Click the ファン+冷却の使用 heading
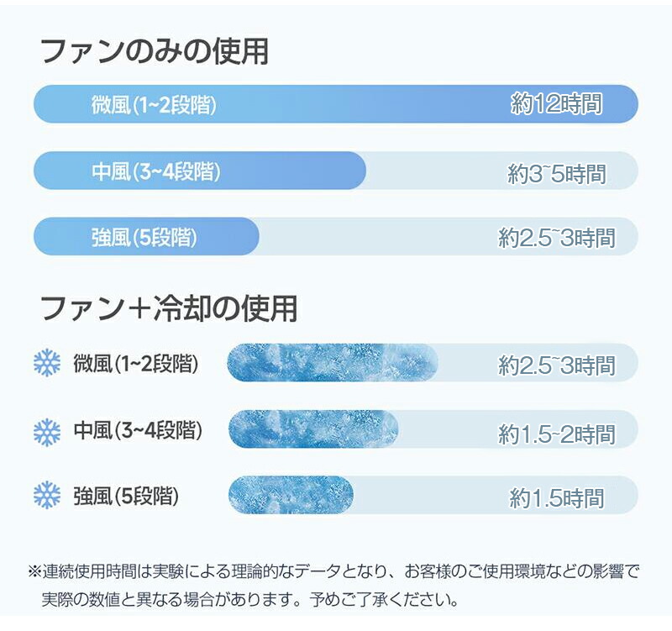This screenshot has width=672, height=631. pos(169,308)
